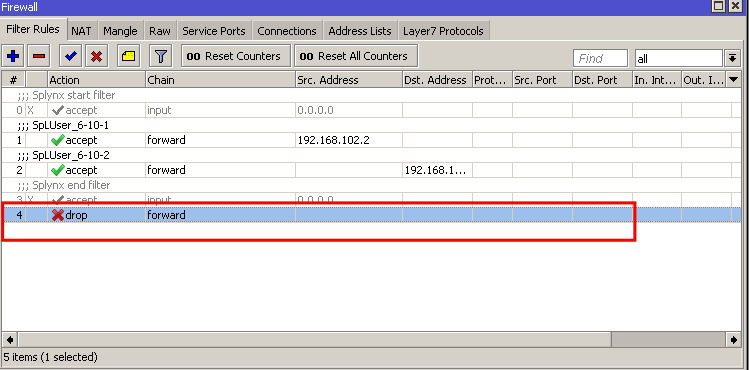The width and height of the screenshot is (749, 370).
Task: Select the 'all' combo box field
Action: click(x=678, y=58)
